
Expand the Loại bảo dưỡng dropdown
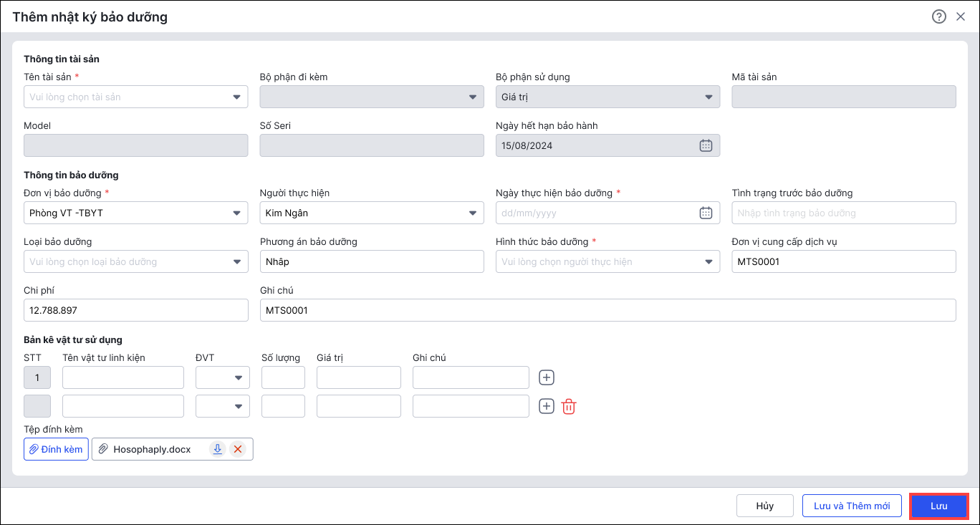point(236,262)
